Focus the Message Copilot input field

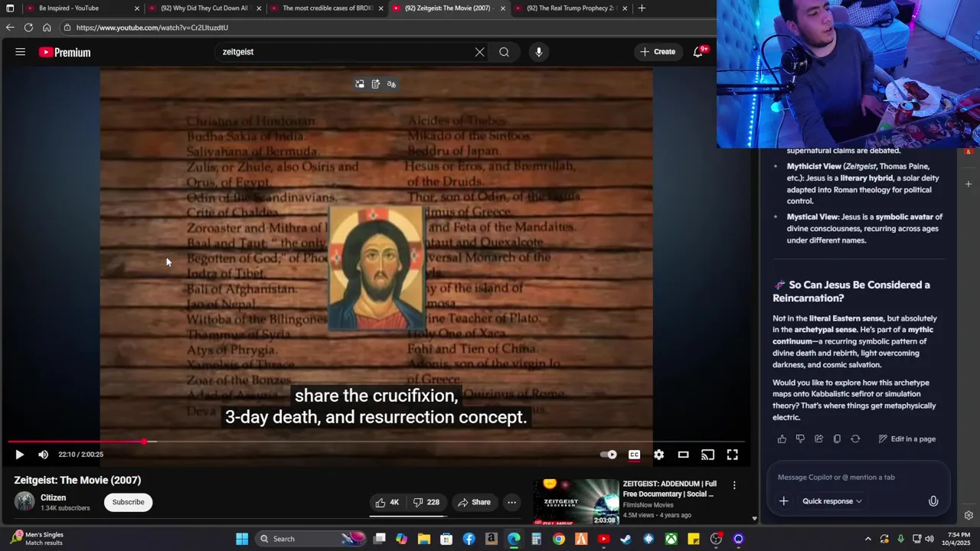pos(857,478)
